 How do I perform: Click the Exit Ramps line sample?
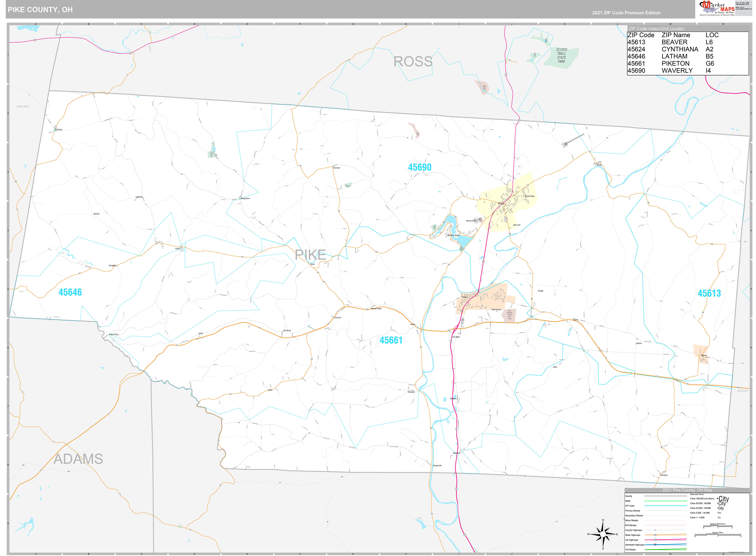[665, 525]
